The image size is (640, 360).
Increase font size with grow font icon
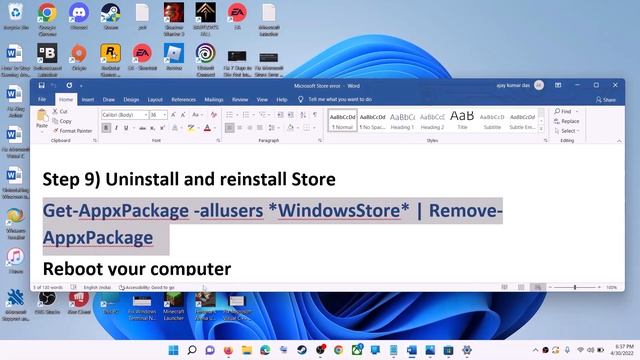coord(173,115)
